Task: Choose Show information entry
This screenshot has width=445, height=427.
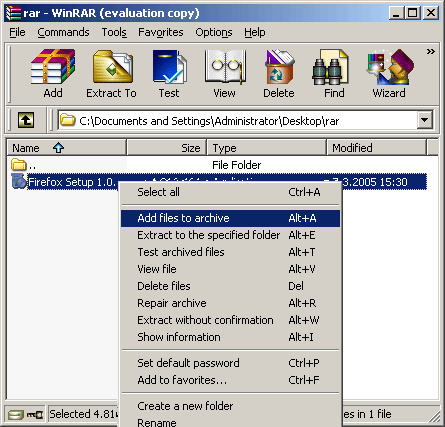Action: pos(230,337)
